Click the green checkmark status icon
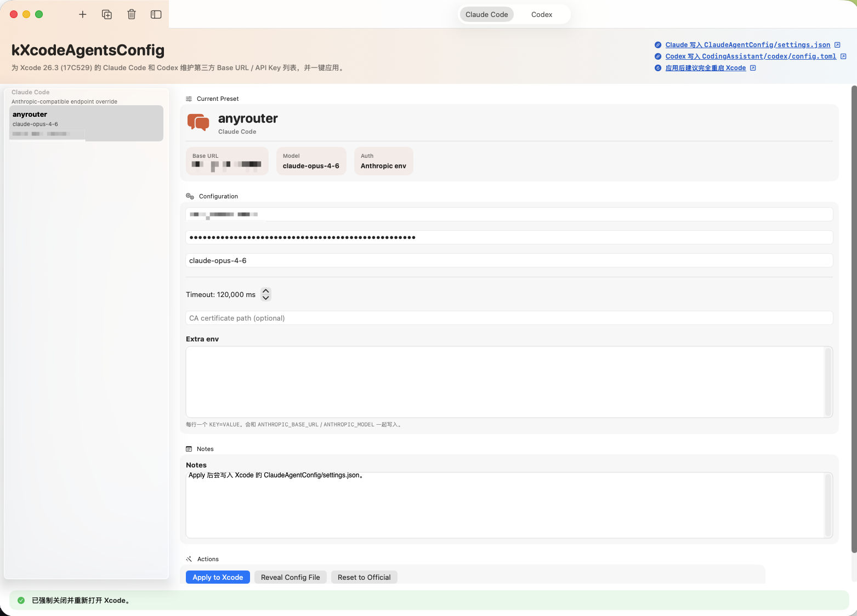857x616 pixels. [x=21, y=600]
